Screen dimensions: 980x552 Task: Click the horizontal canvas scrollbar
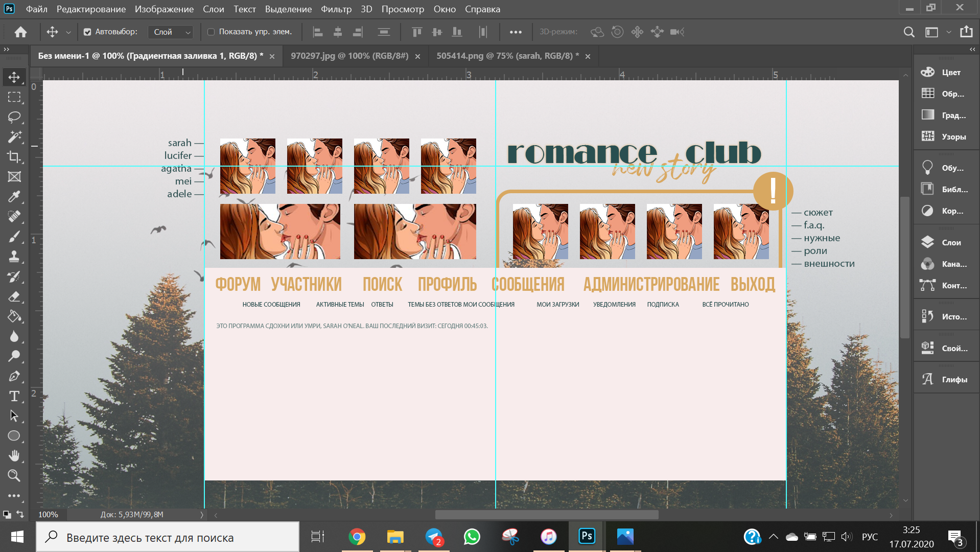point(546,515)
